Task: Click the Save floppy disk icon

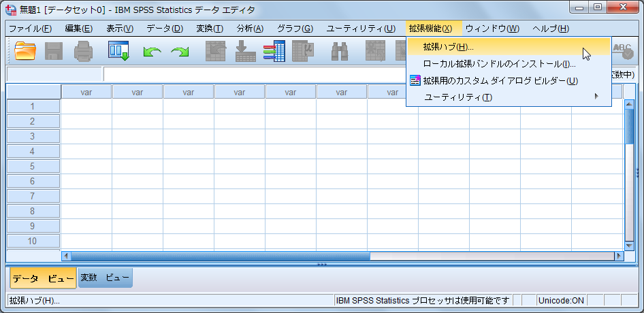Action: [54, 51]
